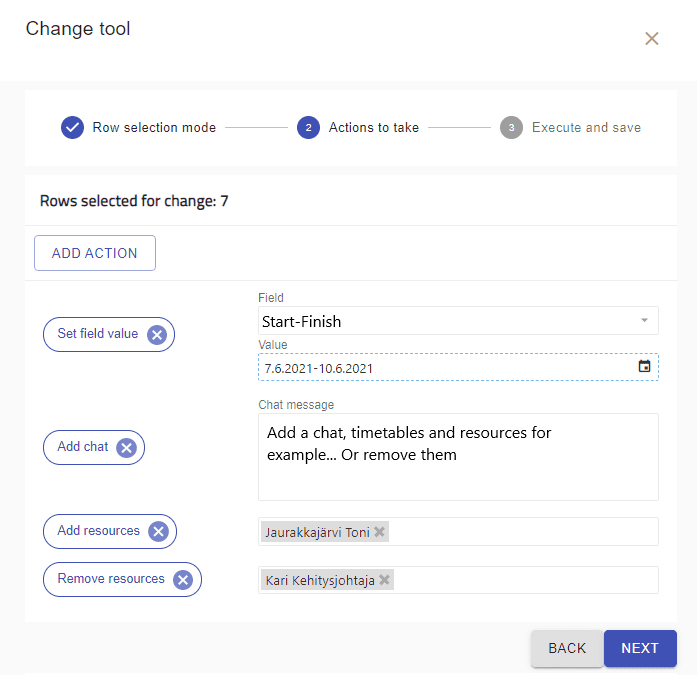Remove the Add chat action
Viewport: 697px width, 675px height.
coord(127,447)
